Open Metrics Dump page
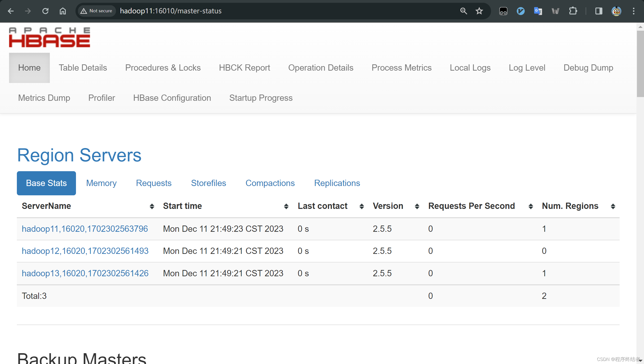This screenshot has height=364, width=644. (x=44, y=98)
